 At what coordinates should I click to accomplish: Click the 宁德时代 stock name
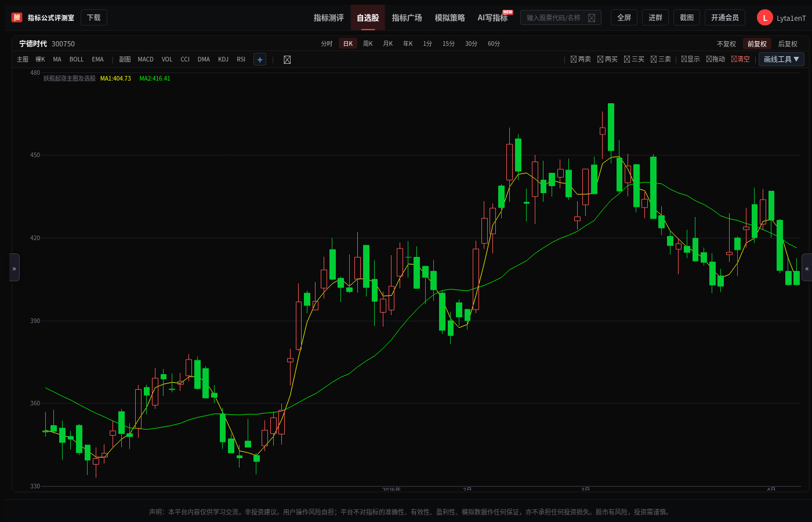(x=33, y=44)
